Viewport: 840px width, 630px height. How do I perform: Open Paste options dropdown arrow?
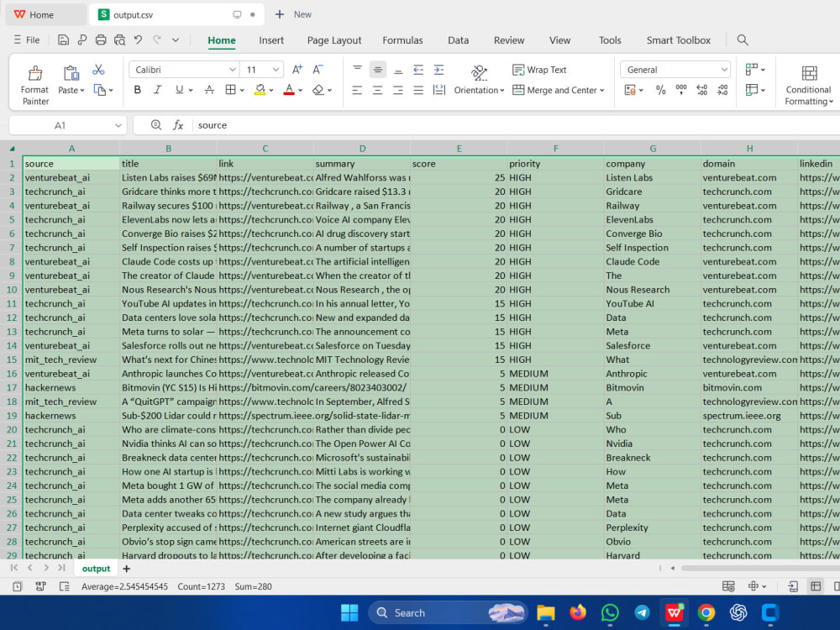pos(82,90)
